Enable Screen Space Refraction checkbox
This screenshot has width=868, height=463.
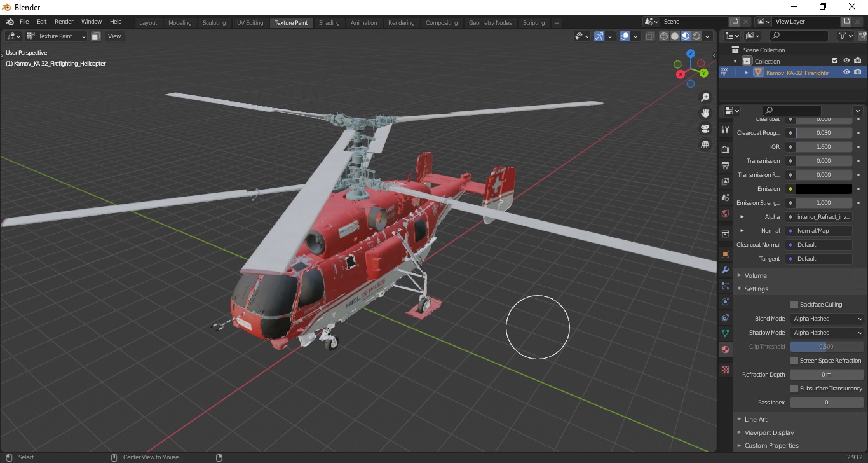click(794, 361)
